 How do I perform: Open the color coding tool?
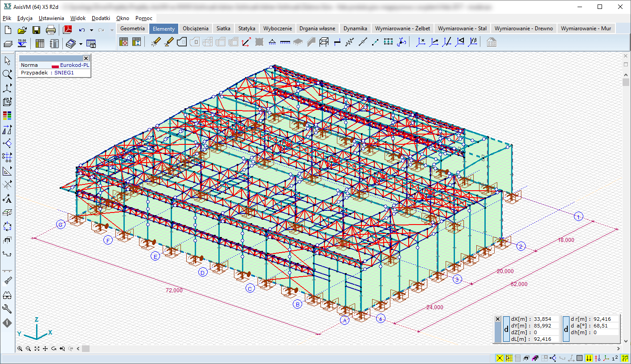pyautogui.click(x=7, y=115)
